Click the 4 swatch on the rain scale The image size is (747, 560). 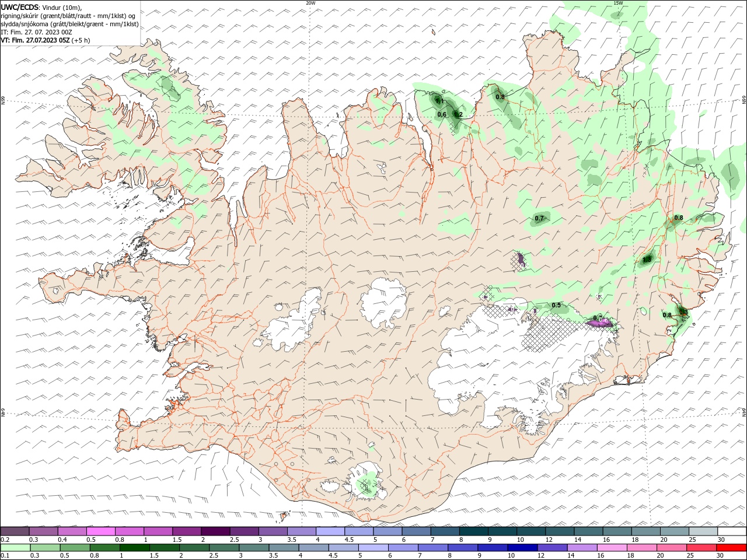[314, 548]
